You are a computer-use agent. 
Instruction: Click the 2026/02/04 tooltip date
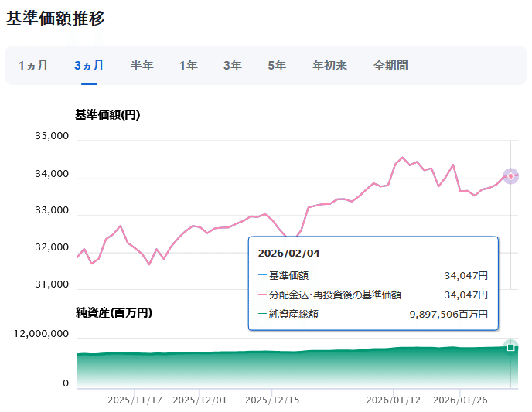pyautogui.click(x=288, y=254)
